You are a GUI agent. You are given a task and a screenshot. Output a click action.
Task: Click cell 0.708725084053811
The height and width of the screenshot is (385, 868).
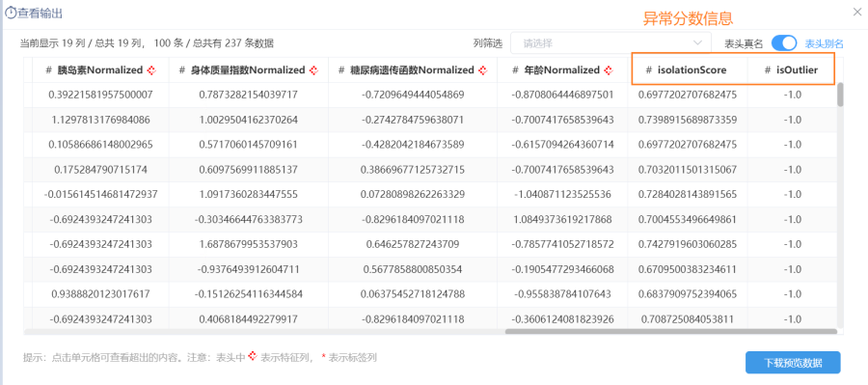click(x=687, y=319)
